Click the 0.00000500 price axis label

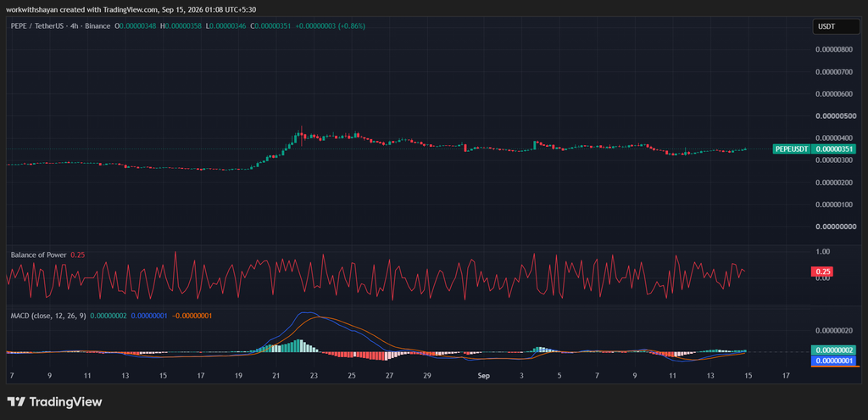834,115
